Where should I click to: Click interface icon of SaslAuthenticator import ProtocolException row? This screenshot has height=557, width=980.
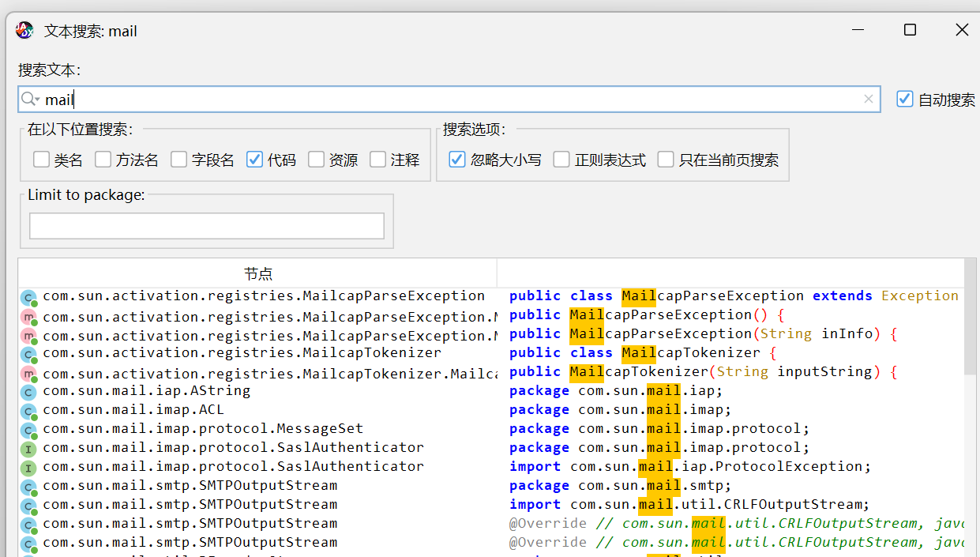(28, 469)
